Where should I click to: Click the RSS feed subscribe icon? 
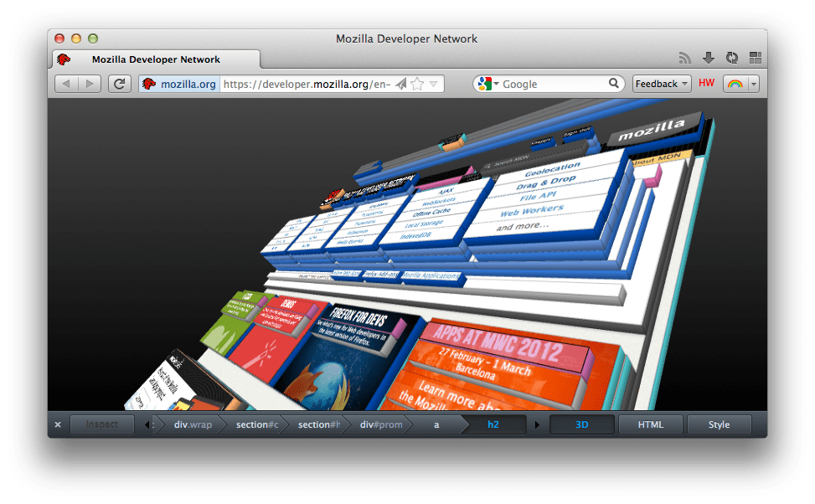tap(684, 58)
